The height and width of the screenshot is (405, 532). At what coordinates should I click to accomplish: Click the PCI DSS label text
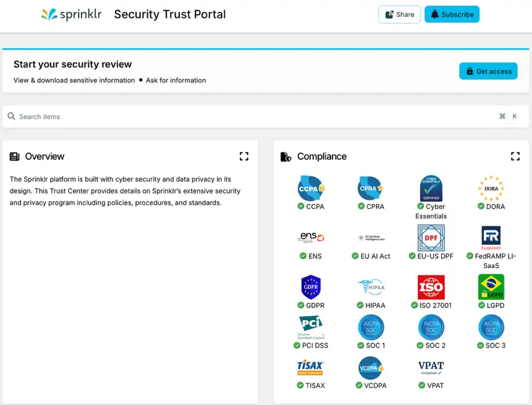[x=315, y=345]
